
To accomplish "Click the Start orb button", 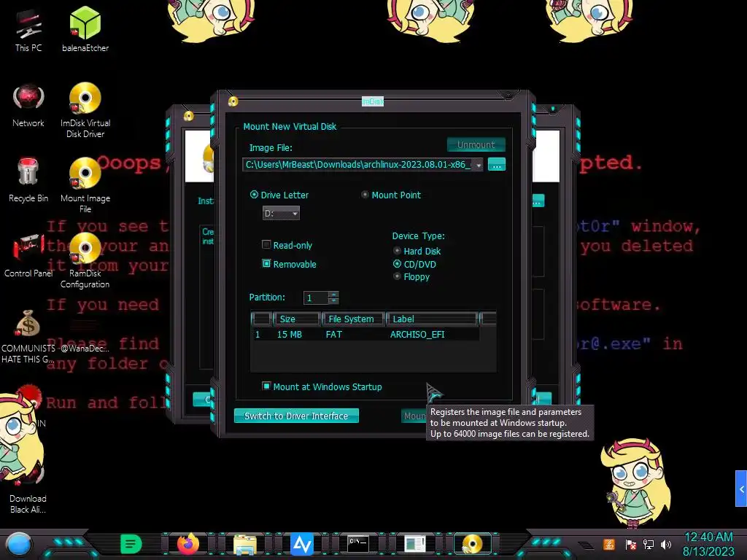I will pos(19,545).
